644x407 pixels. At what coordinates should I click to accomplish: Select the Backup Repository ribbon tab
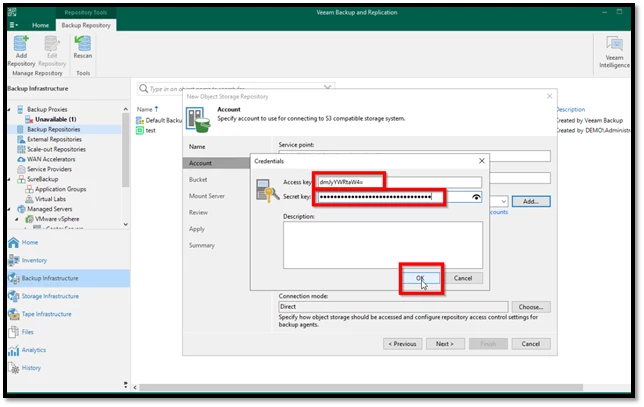[x=86, y=25]
